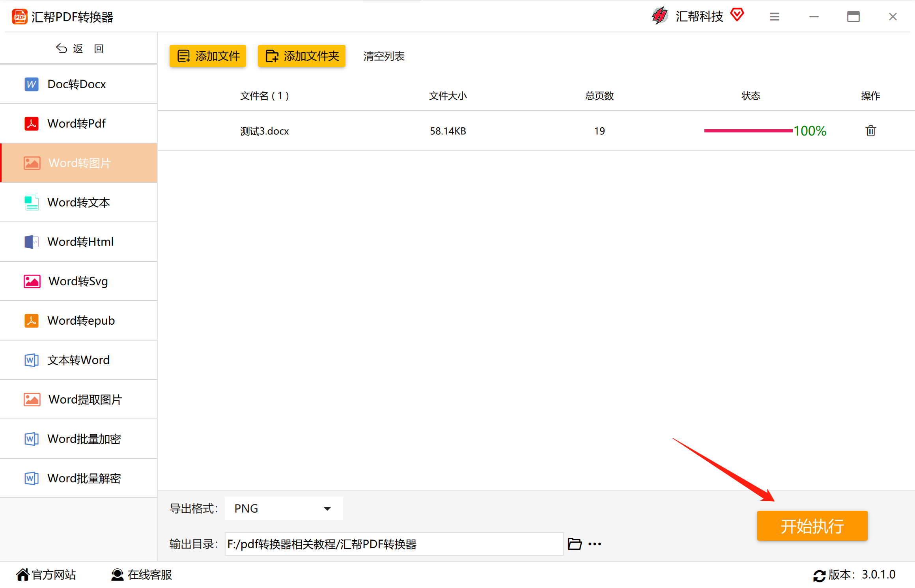Image resolution: width=915 pixels, height=588 pixels.
Task: Click 19 in the 总页数 column
Action: (599, 131)
